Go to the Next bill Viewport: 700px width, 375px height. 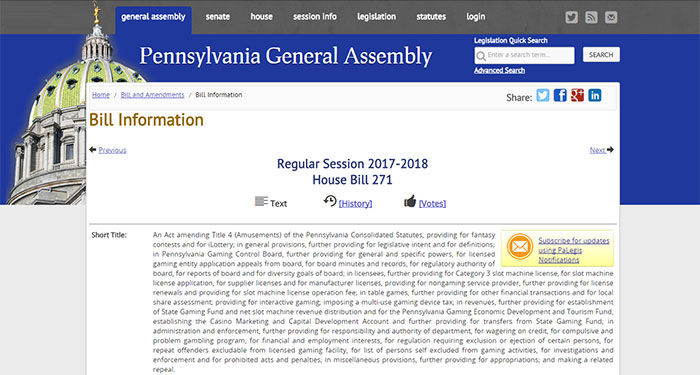tap(597, 150)
